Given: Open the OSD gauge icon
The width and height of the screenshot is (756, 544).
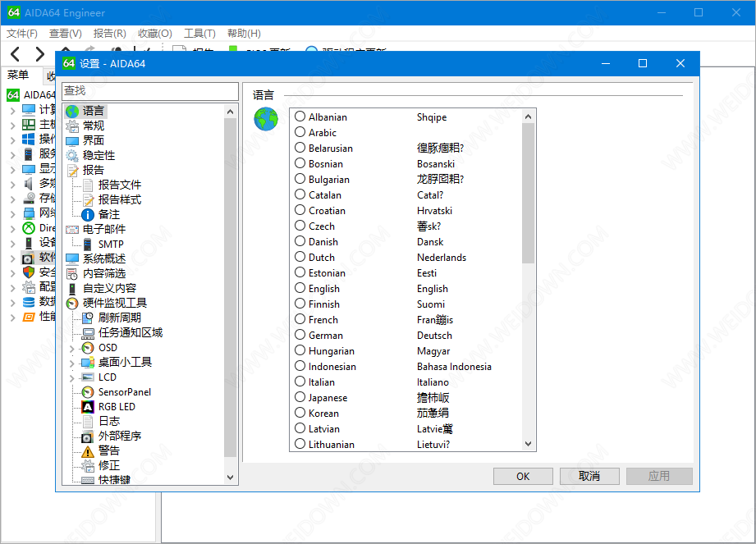Looking at the screenshot, I should point(88,348).
